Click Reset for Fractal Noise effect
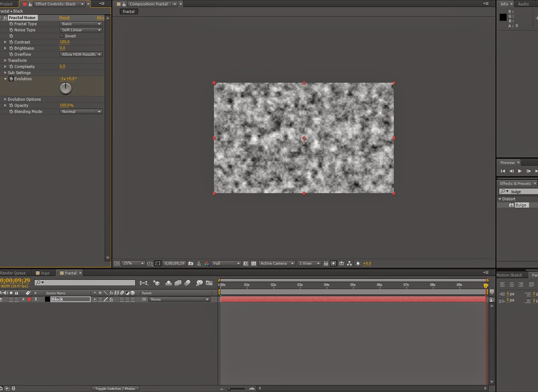 pyautogui.click(x=64, y=18)
